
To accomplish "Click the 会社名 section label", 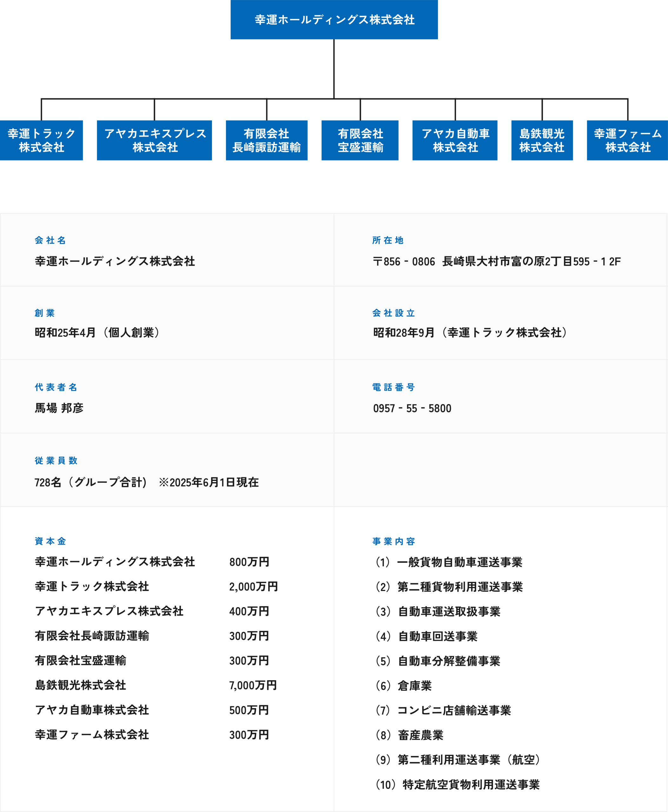I will tap(49, 240).
